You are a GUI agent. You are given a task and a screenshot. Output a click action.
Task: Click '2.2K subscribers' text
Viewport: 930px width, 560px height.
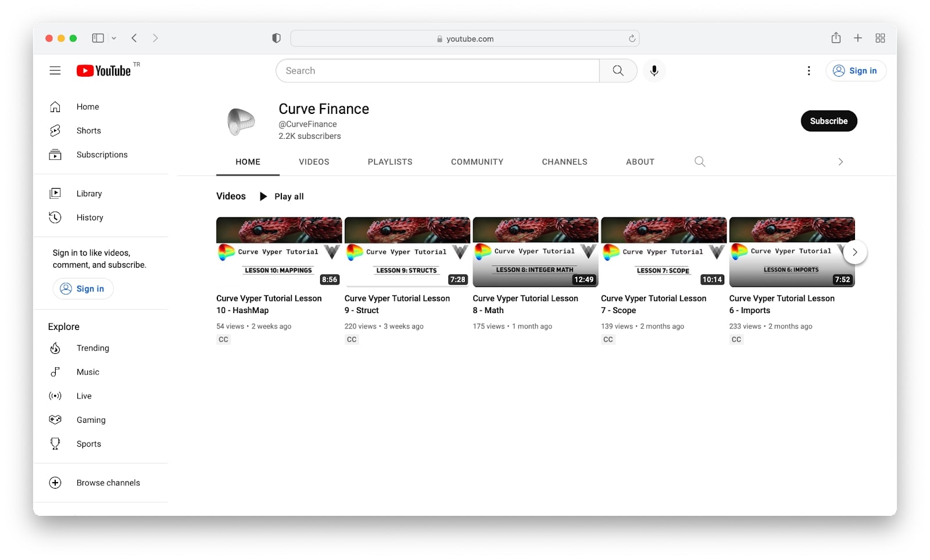310,136
